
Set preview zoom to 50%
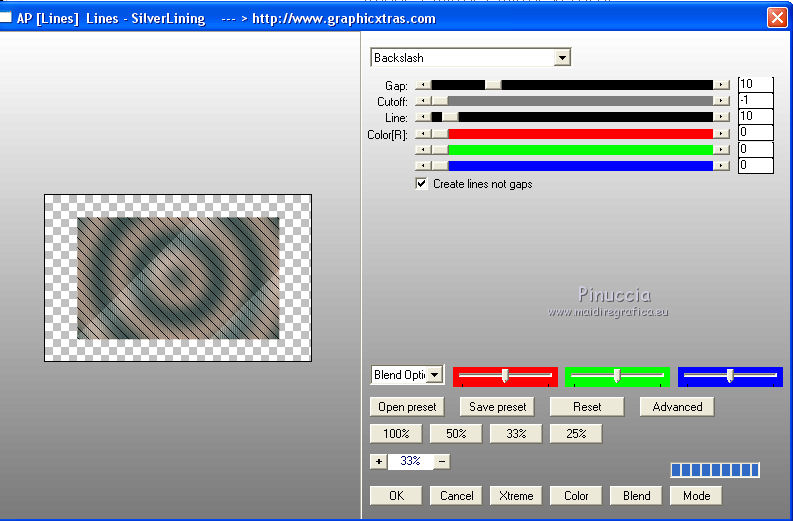456,433
